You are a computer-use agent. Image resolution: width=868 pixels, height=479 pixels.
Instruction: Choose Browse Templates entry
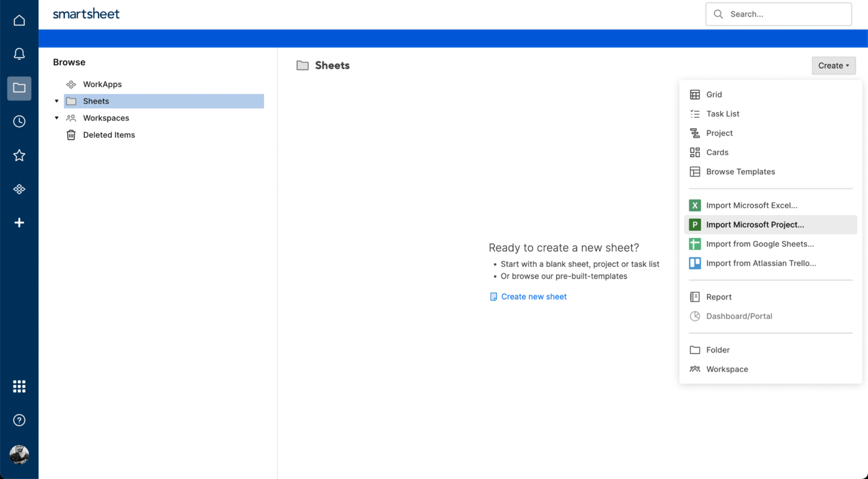pyautogui.click(x=771, y=172)
